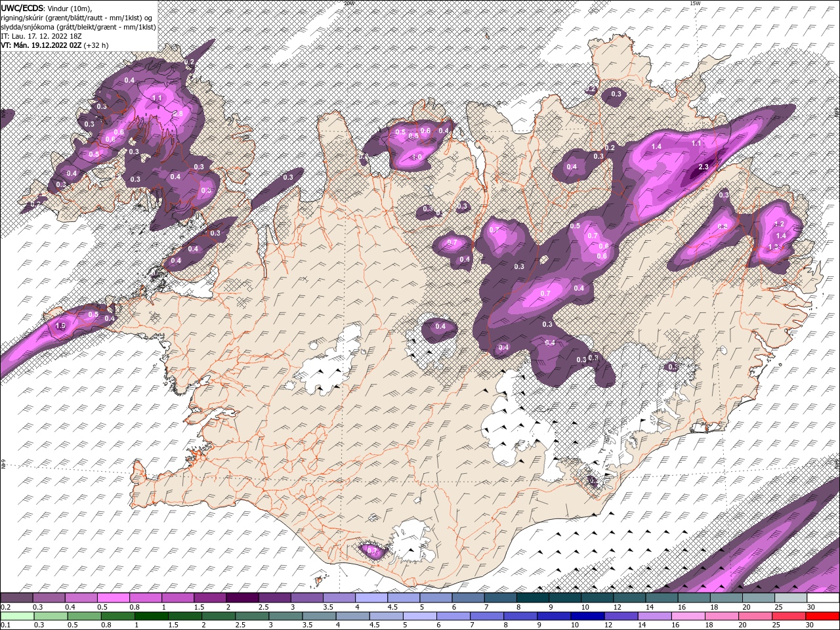840x630 pixels.
Task: Pick the white swatch labeled 30 in the top legend row
Action: (x=823, y=598)
